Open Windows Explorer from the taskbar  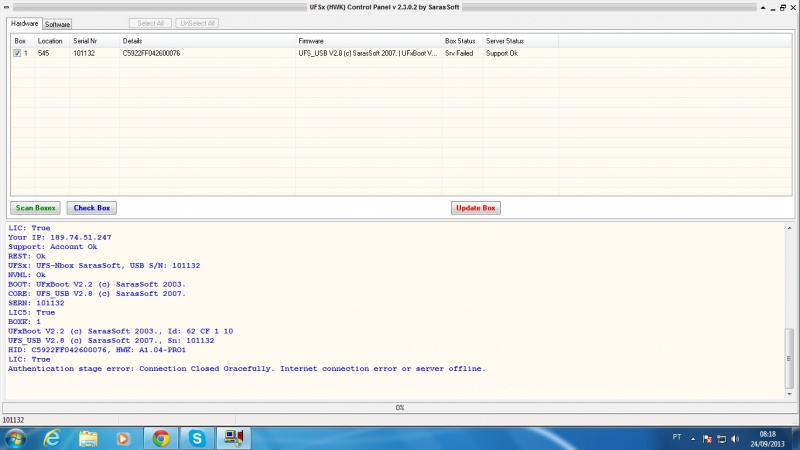pyautogui.click(x=88, y=438)
